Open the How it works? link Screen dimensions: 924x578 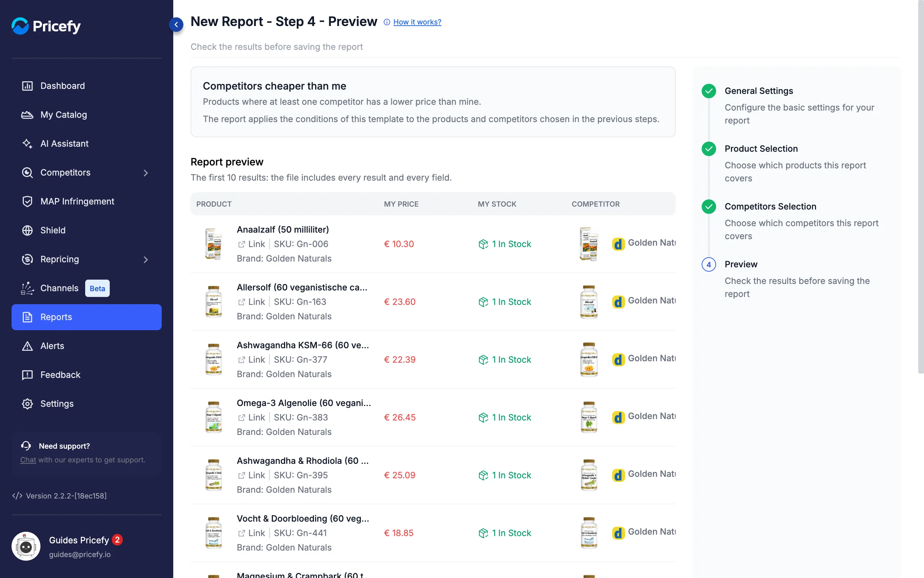[417, 22]
